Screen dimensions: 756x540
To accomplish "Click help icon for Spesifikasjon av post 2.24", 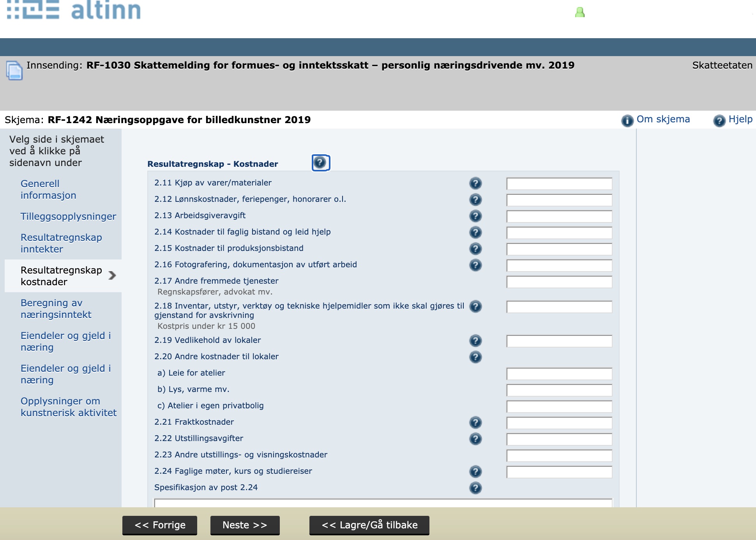I will (x=475, y=488).
